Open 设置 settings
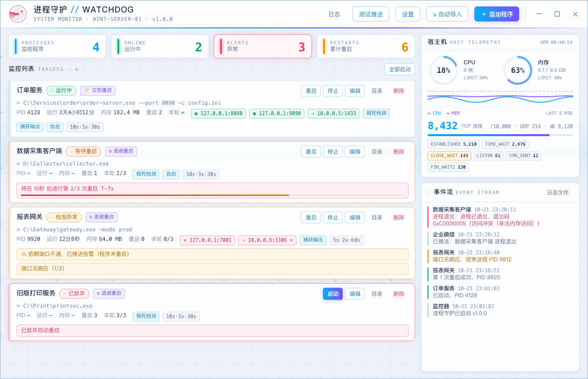Image resolution: width=588 pixels, height=379 pixels. (408, 14)
